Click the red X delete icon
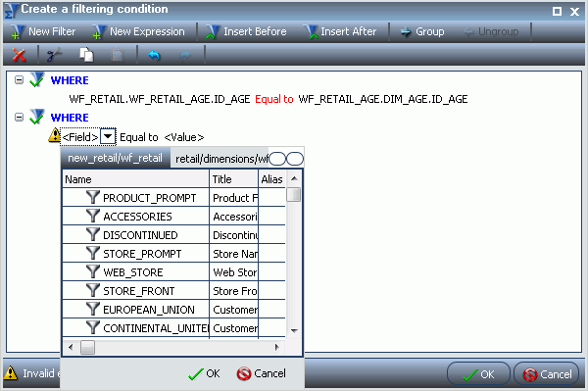The image size is (588, 391). coord(19,55)
